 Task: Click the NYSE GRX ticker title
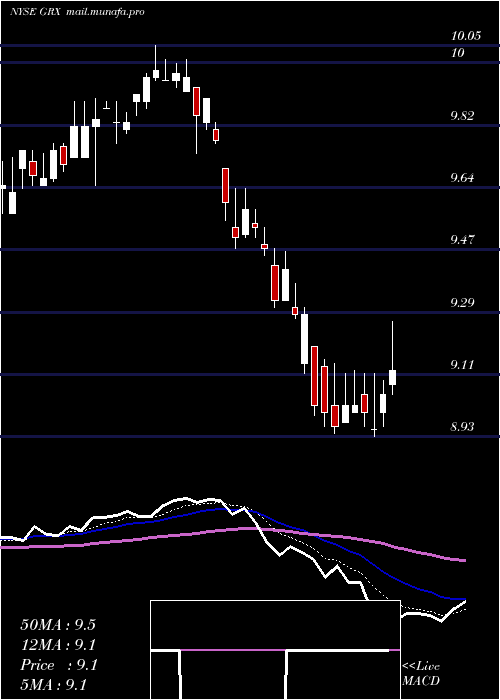36,12
